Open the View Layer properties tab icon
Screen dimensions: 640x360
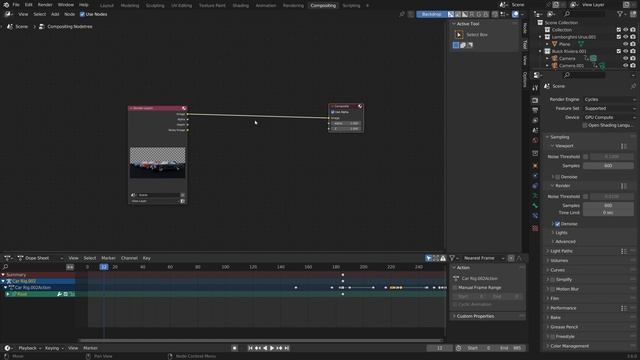535,120
